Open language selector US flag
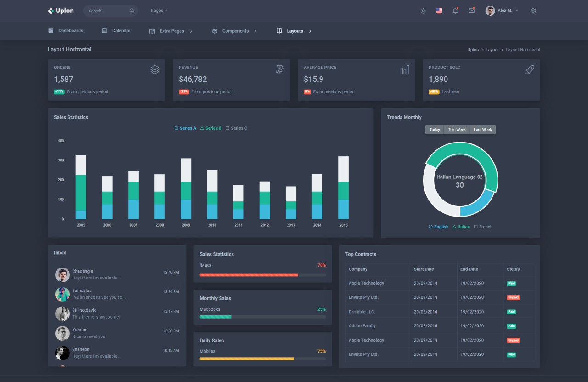This screenshot has height=382, width=588. (439, 11)
